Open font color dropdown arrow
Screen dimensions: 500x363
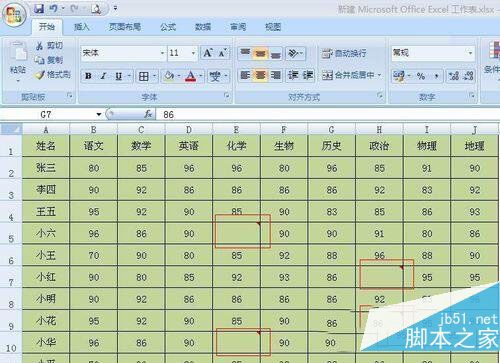tap(201, 77)
